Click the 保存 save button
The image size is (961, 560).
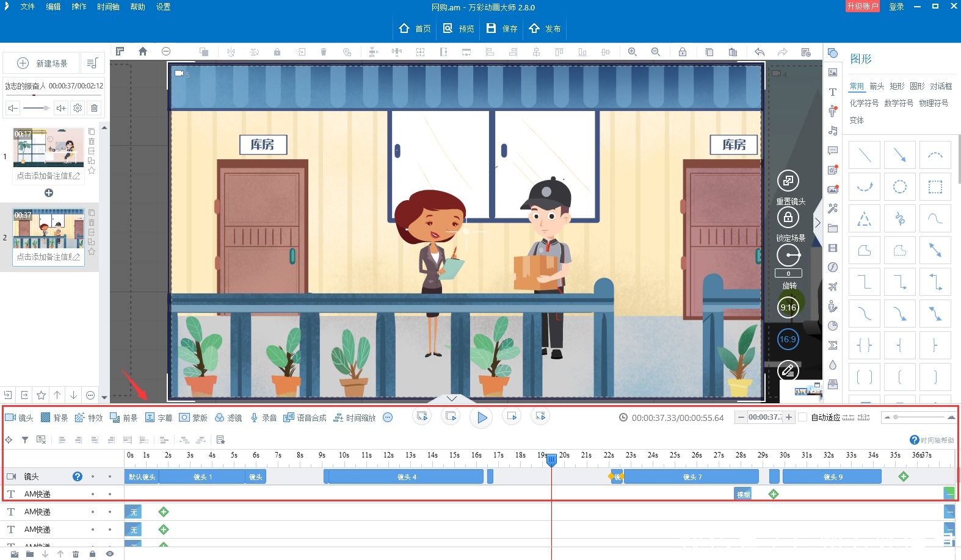502,28
